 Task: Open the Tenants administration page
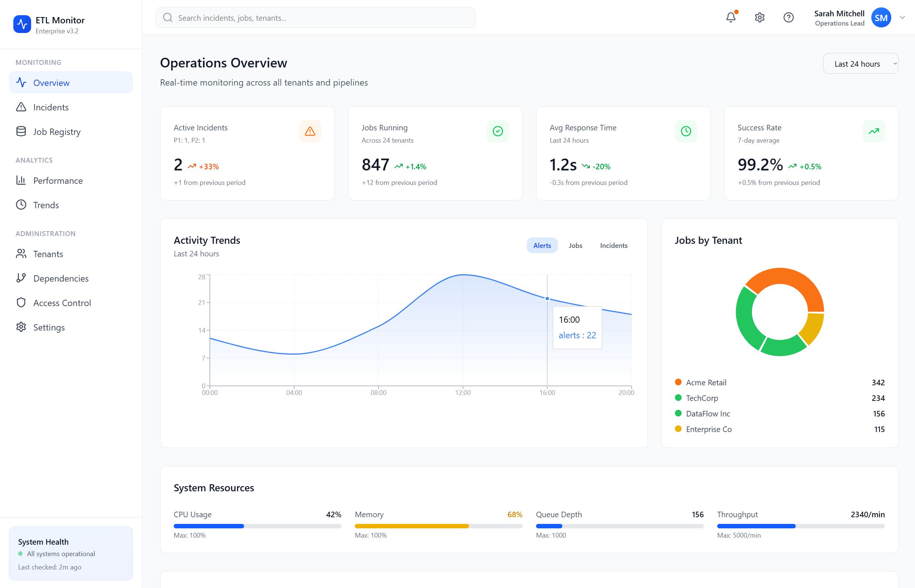point(71,253)
